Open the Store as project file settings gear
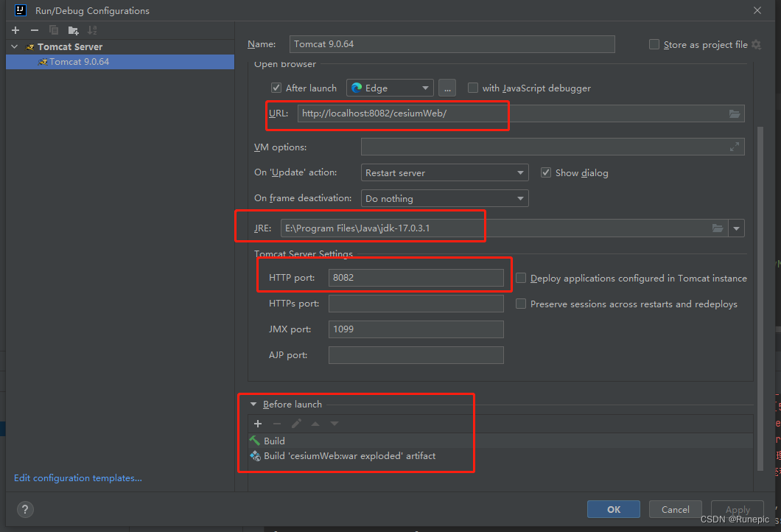Screen dimensions: 781x532 pyautogui.click(x=756, y=44)
